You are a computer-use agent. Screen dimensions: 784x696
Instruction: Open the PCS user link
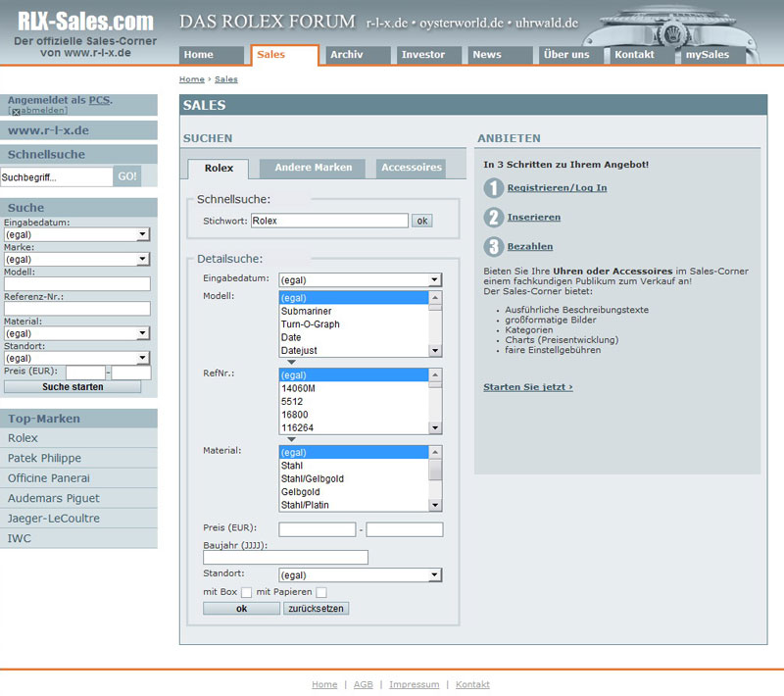tap(99, 101)
